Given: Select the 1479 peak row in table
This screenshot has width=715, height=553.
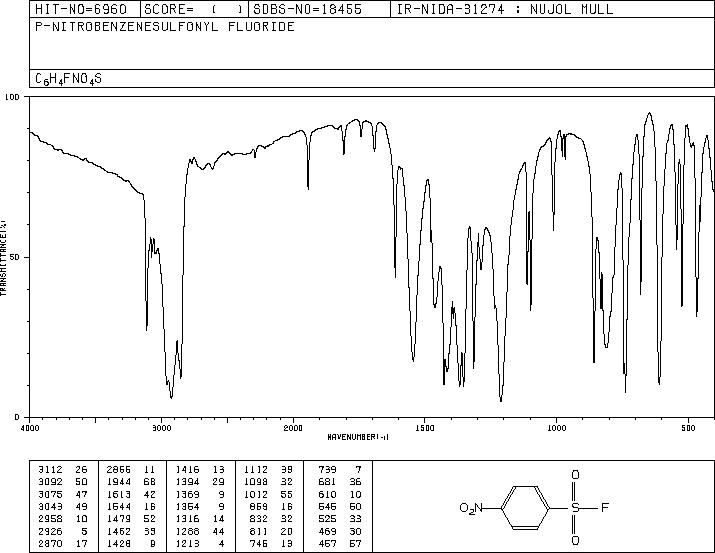Looking at the screenshot, I should click(x=131, y=519).
